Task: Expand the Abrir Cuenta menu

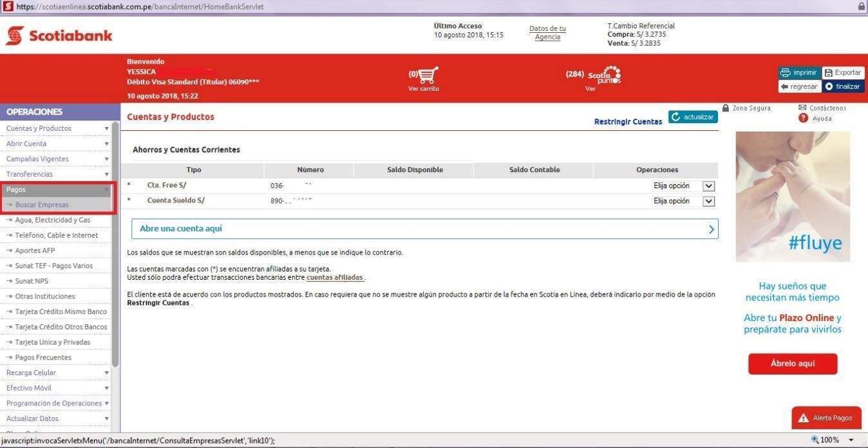Action: click(x=57, y=144)
